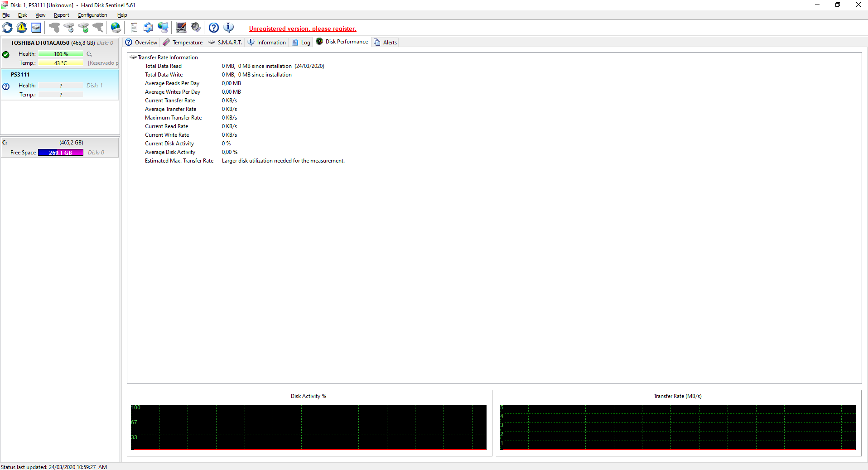Click the disk test icon with clock
The image size is (868, 470).
click(69, 28)
